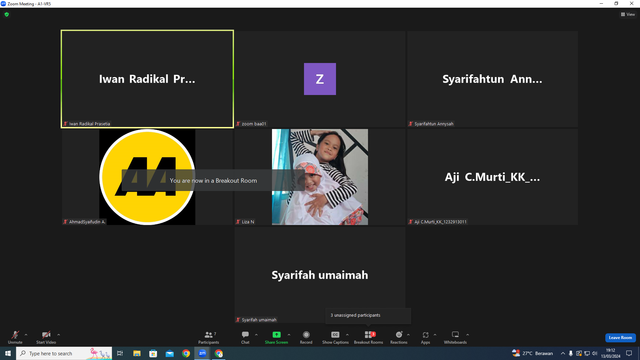Expand the Share Screen options arrow
This screenshot has width=640, height=360.
pyautogui.click(x=289, y=335)
